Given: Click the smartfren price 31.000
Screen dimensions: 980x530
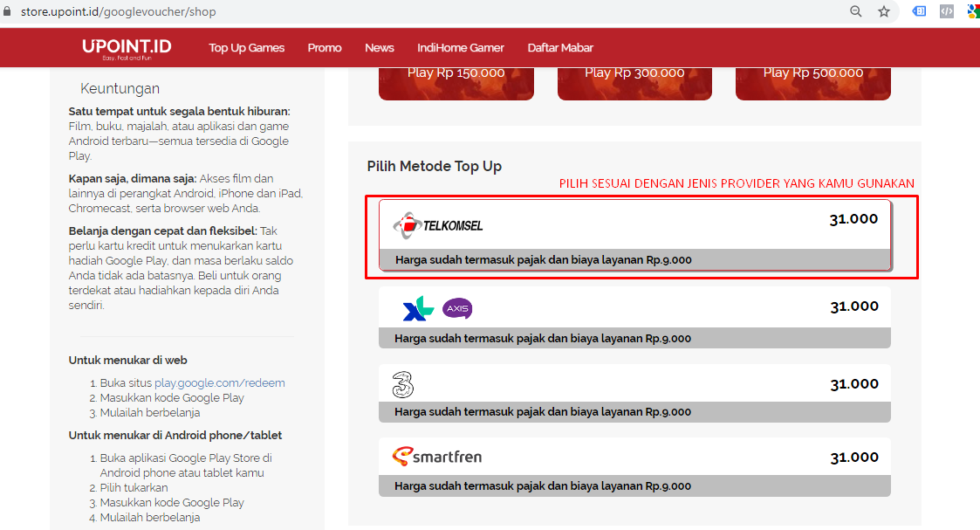Looking at the screenshot, I should click(x=854, y=457).
